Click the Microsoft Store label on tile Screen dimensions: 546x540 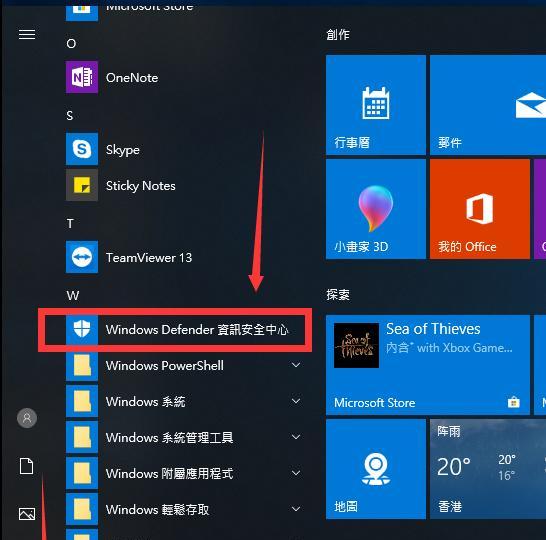[375, 403]
